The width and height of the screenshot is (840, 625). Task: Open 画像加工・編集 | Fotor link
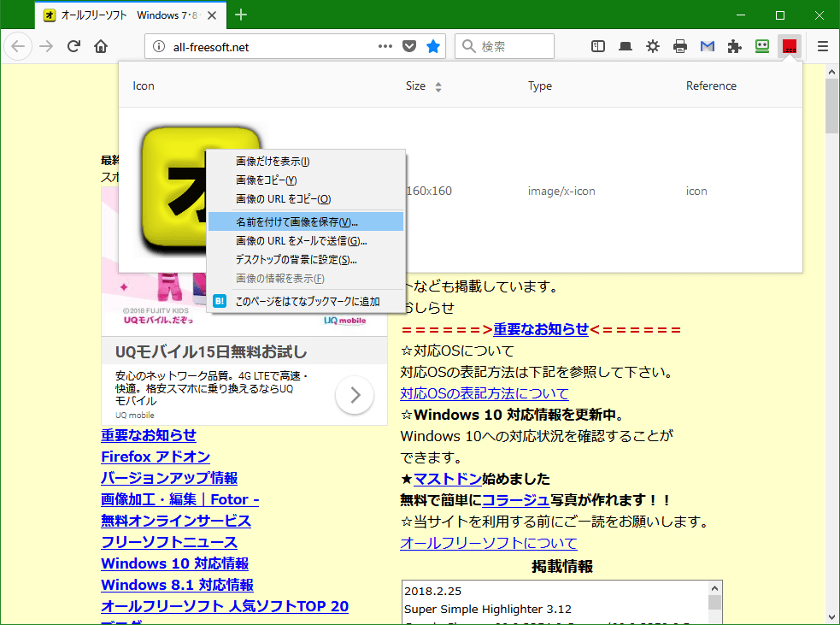(x=180, y=499)
